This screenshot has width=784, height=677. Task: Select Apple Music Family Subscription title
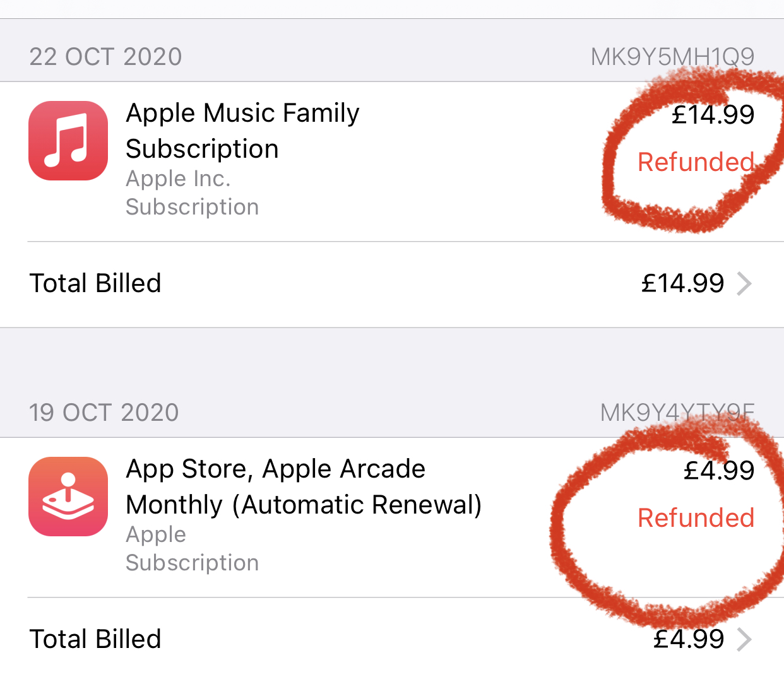click(242, 131)
